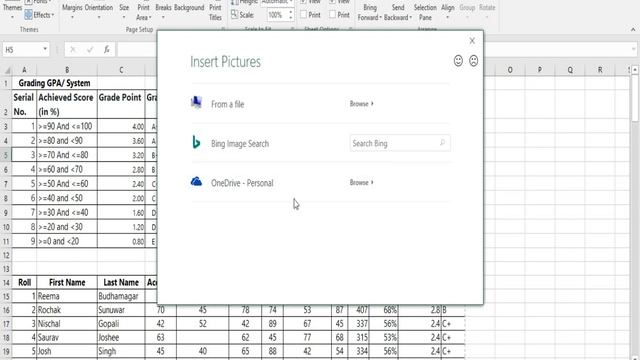Click the Bing Image Search label
Viewport: 640px width, 360px height.
(240, 144)
